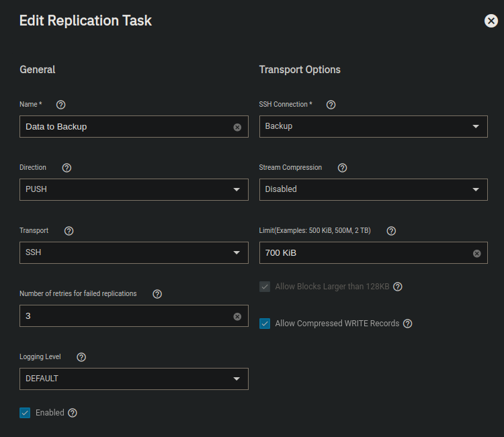Toggle Allow Blocks Larger than 128KB checkbox
The image size is (504, 437).
pyautogui.click(x=265, y=287)
